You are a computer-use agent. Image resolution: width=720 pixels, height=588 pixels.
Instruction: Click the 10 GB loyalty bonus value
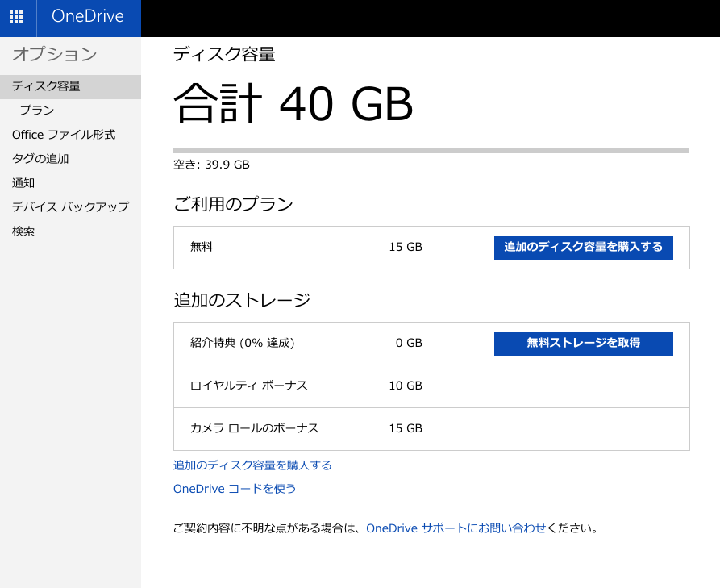pos(406,386)
